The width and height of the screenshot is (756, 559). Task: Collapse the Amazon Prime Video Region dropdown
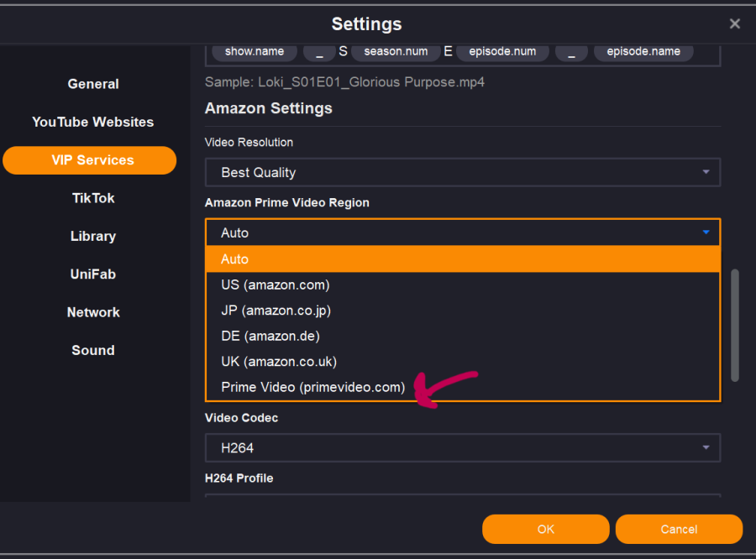tap(462, 232)
